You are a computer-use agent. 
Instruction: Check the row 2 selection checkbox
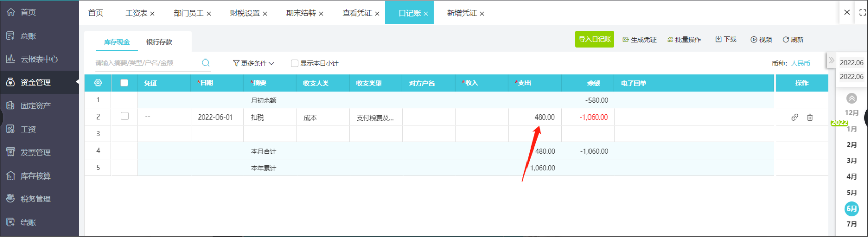[x=125, y=116]
